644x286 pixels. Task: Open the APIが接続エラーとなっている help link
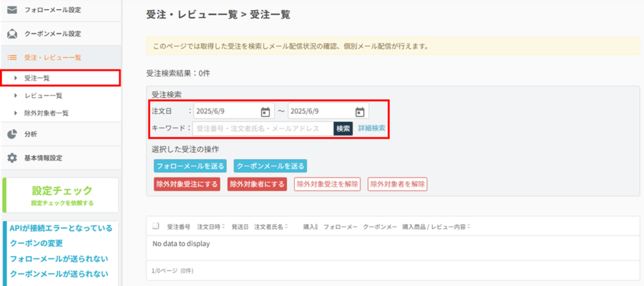(61, 228)
